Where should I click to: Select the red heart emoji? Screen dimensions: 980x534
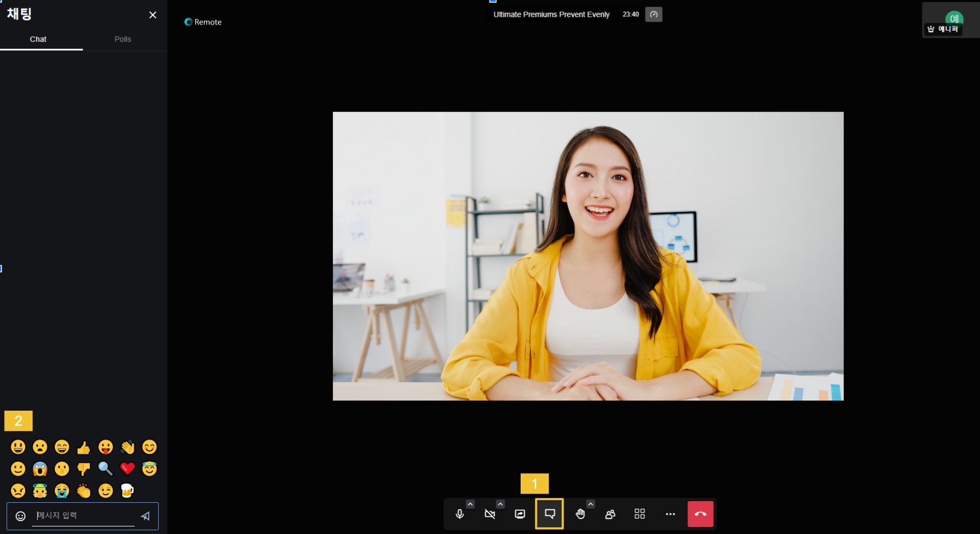[x=127, y=469]
